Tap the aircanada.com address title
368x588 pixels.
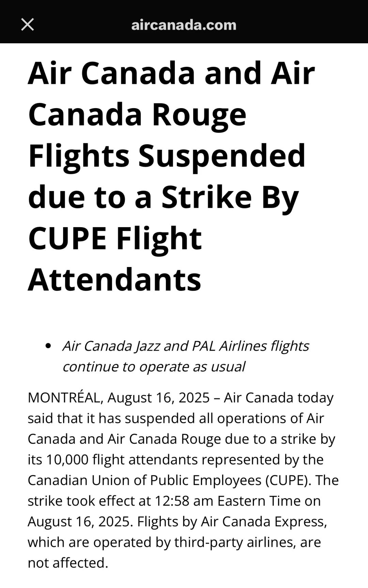(184, 25)
